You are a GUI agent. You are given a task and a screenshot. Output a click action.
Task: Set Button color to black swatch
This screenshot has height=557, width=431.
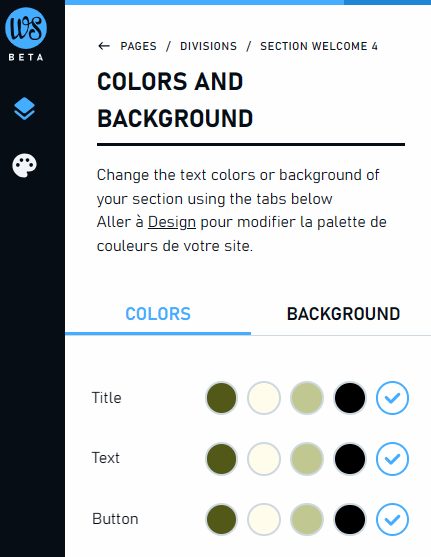pyautogui.click(x=350, y=519)
